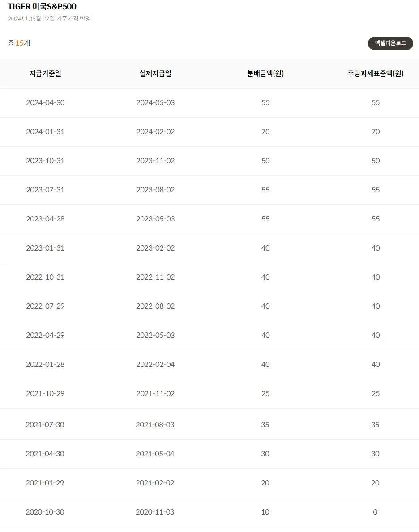Select the date cell 2022-01-28
This screenshot has height=532, width=419.
(x=45, y=364)
